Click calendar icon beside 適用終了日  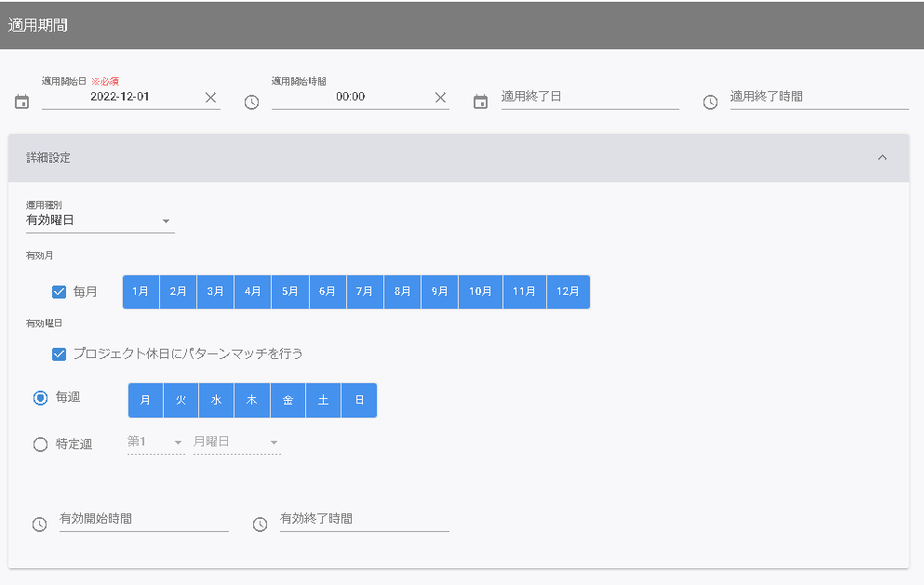(x=480, y=101)
